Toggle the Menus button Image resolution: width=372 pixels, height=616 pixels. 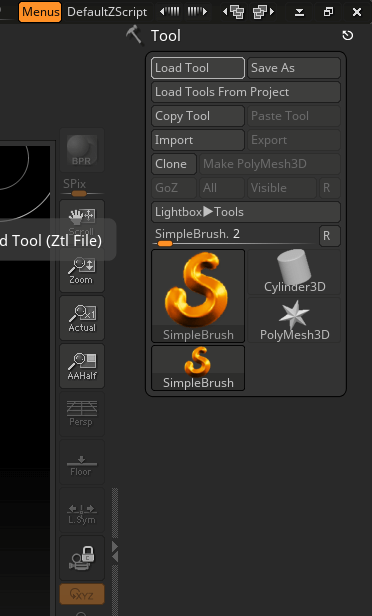40,12
